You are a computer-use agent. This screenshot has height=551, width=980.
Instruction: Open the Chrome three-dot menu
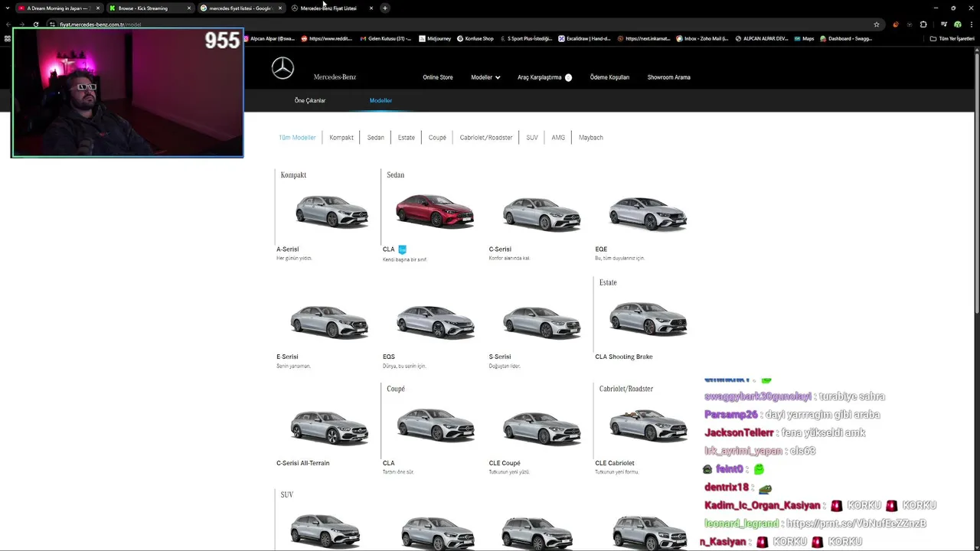971,24
